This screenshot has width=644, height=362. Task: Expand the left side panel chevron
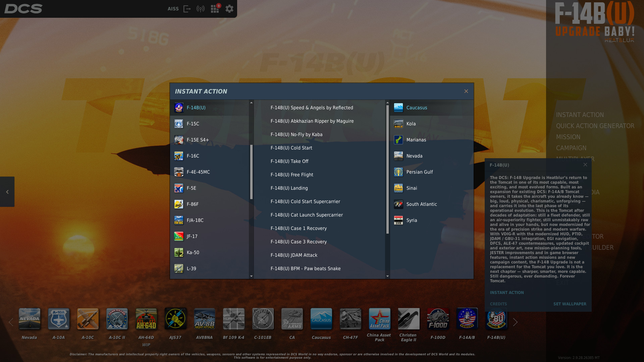tap(7, 192)
